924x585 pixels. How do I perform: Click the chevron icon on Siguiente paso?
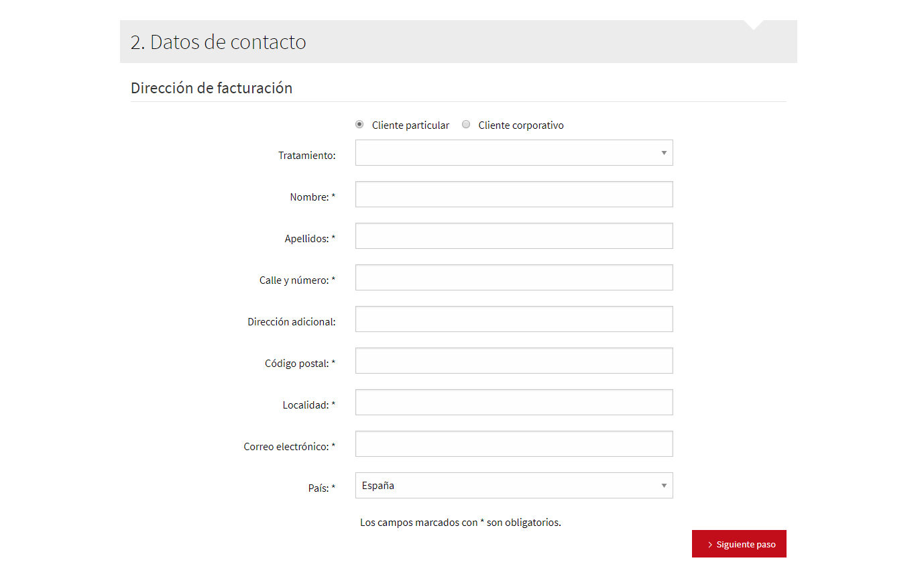pos(710,545)
